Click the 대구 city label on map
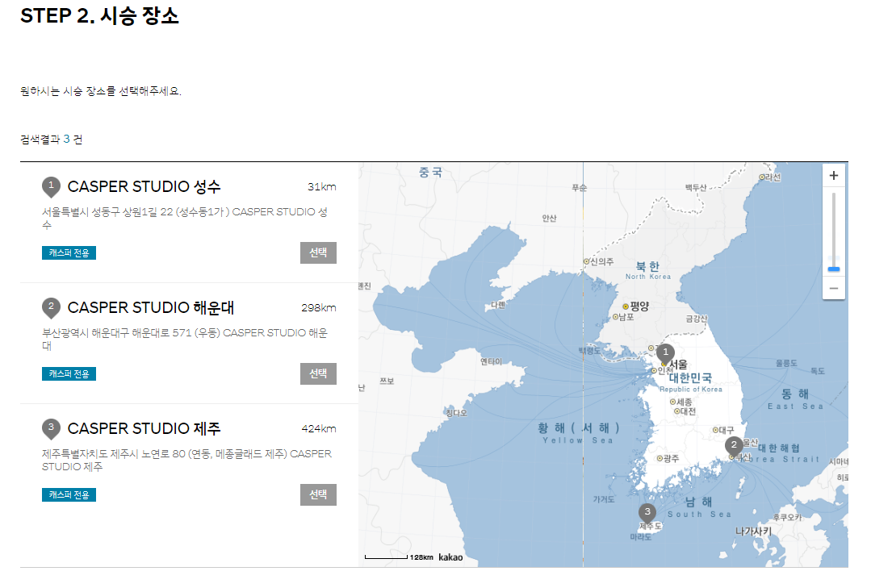 (727, 430)
